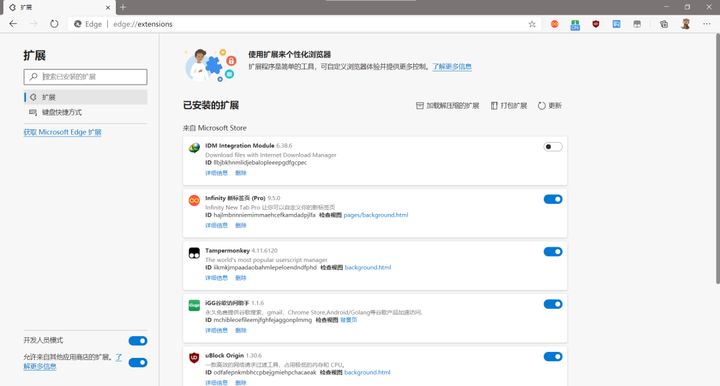Remove (删除) the Infinity extension
This screenshot has width=720, height=386.
(241, 225)
